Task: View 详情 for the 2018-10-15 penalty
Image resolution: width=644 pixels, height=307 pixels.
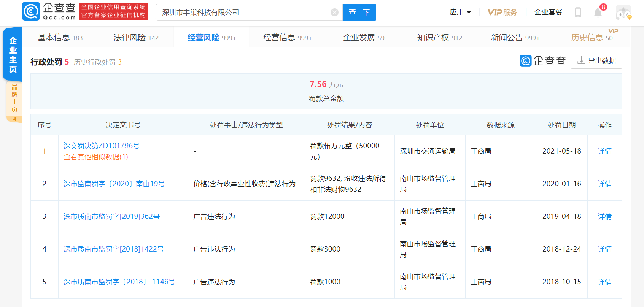Action: pos(604,282)
